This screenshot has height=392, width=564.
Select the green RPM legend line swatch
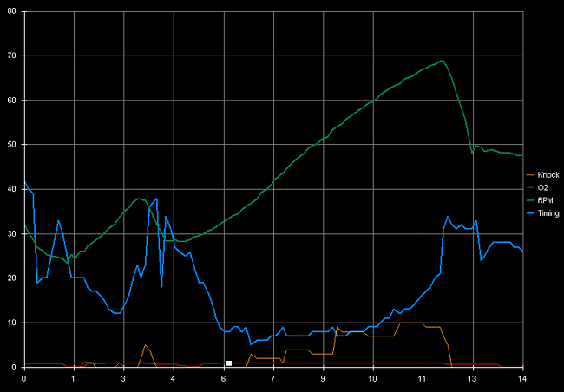click(530, 200)
